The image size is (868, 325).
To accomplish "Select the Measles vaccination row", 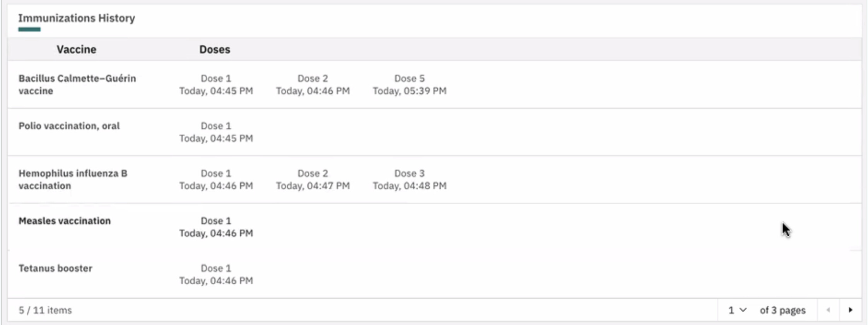I will point(434,227).
